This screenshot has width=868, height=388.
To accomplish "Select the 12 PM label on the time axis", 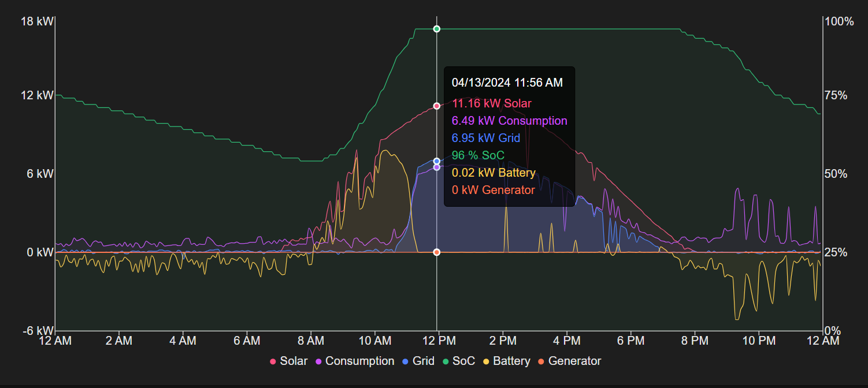I will coord(439,341).
